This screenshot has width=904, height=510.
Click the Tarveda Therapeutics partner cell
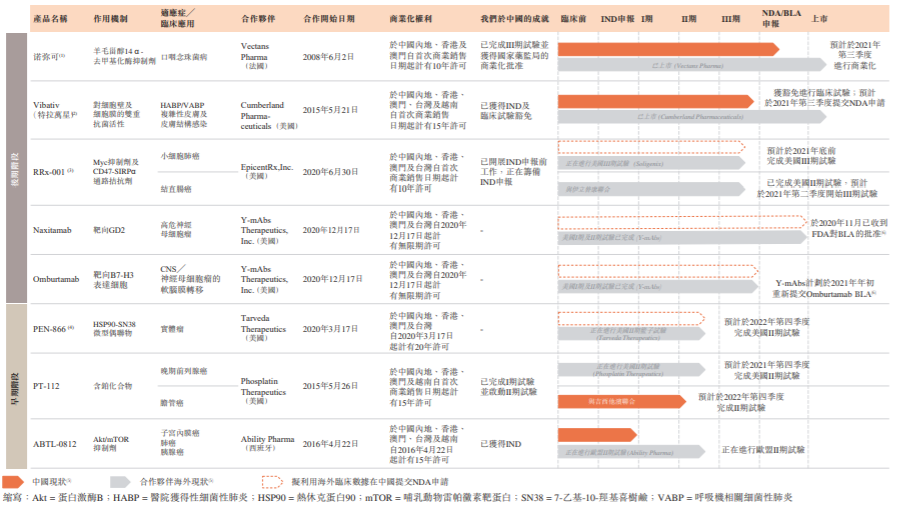tap(263, 328)
